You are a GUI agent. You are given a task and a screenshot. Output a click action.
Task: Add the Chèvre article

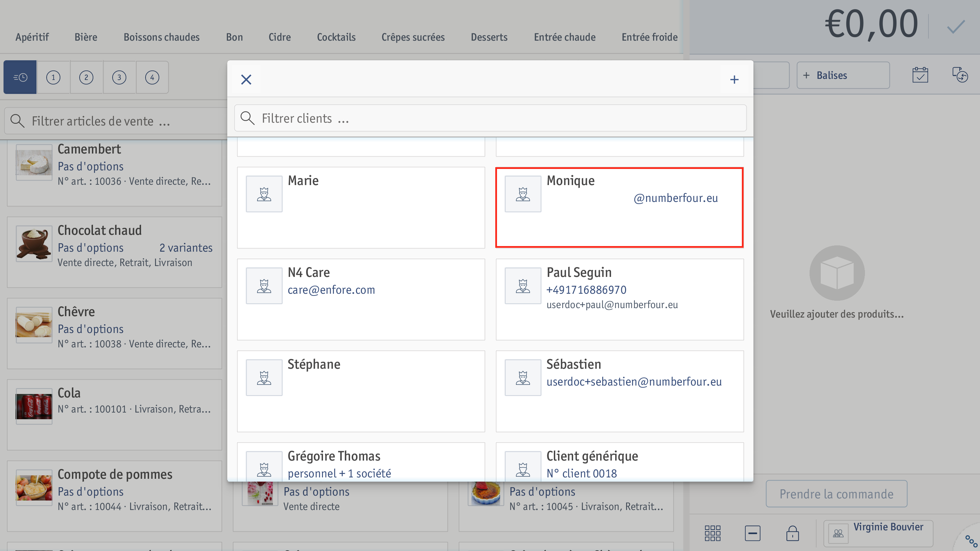click(114, 333)
